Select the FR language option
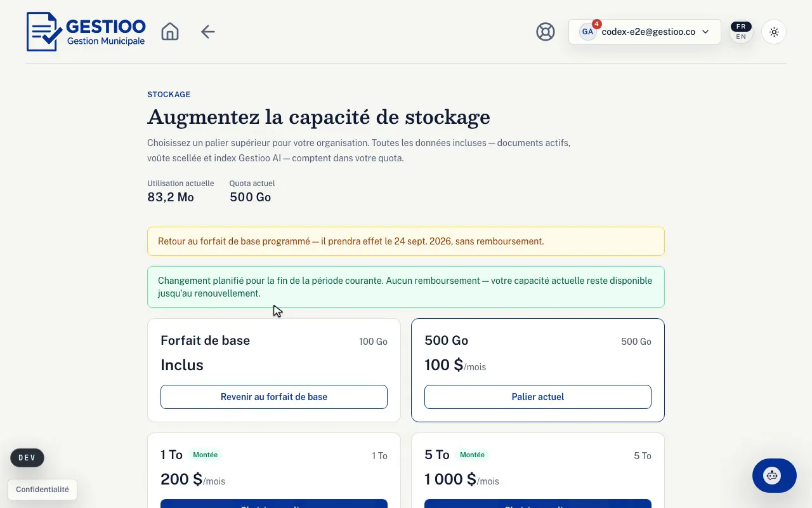The height and width of the screenshot is (508, 812). tap(741, 27)
